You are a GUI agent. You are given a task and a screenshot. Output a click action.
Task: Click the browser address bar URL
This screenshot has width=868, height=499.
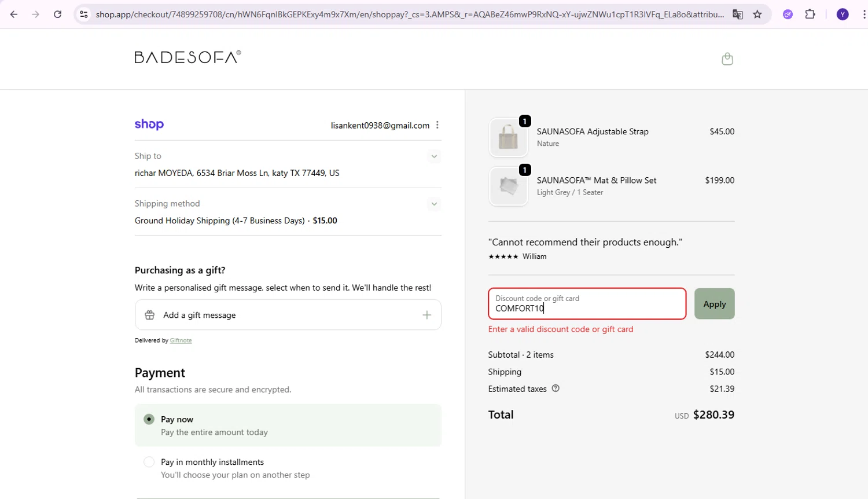[x=410, y=14]
